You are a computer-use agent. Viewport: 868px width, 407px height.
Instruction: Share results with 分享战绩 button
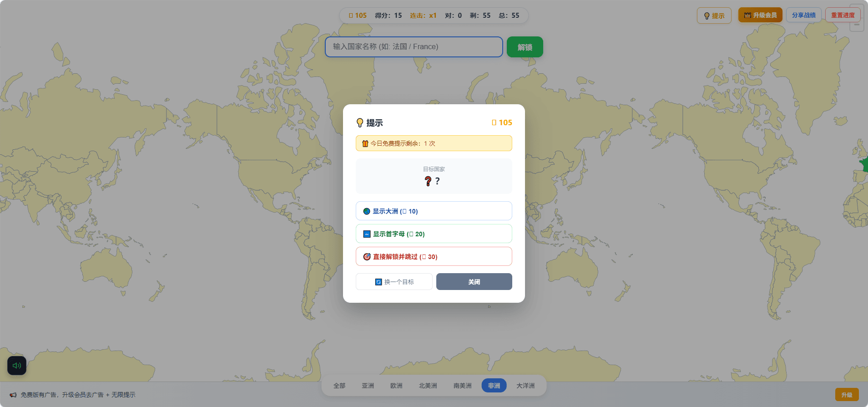click(x=804, y=15)
